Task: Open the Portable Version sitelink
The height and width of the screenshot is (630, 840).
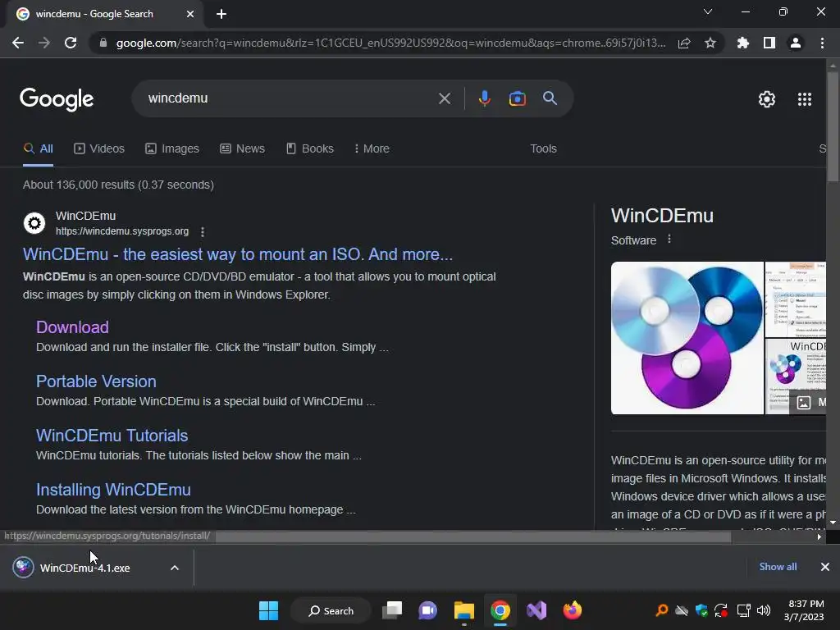Action: click(97, 381)
